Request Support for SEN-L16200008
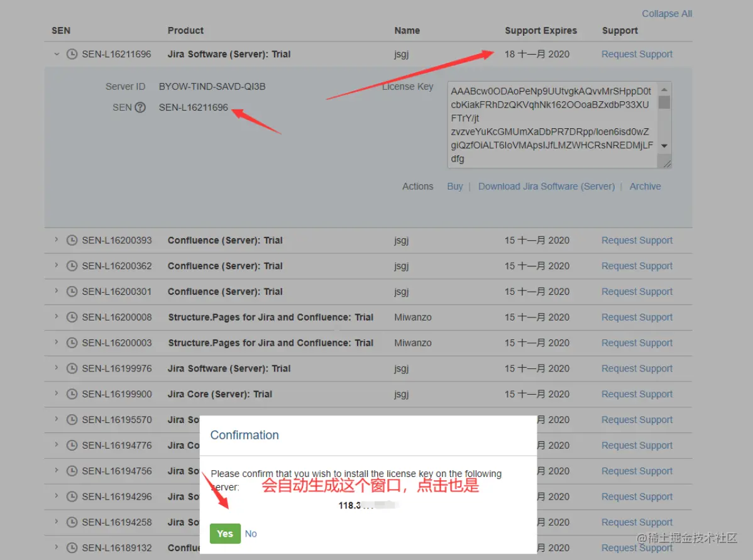This screenshot has width=753, height=560. 637,317
